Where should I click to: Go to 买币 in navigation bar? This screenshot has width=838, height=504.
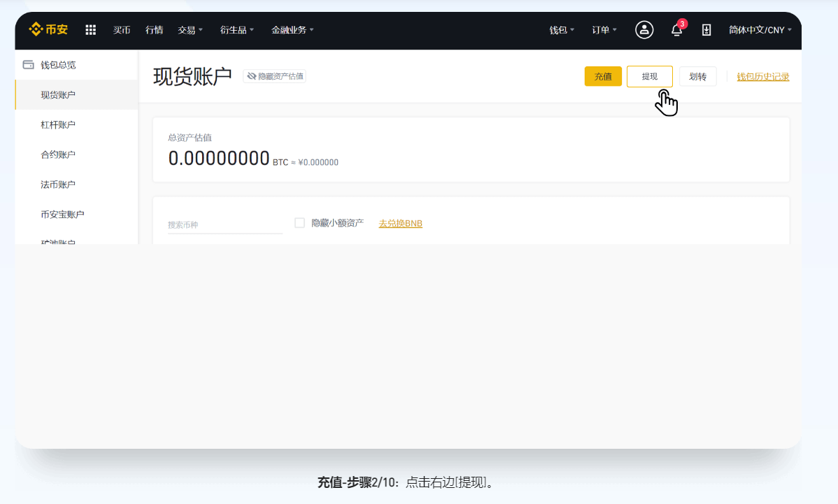point(122,30)
